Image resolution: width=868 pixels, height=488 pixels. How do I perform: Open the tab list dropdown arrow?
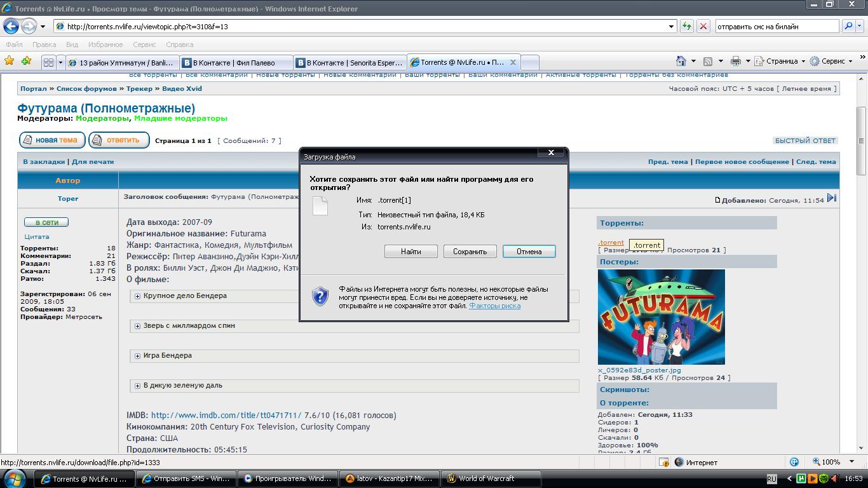tap(61, 62)
